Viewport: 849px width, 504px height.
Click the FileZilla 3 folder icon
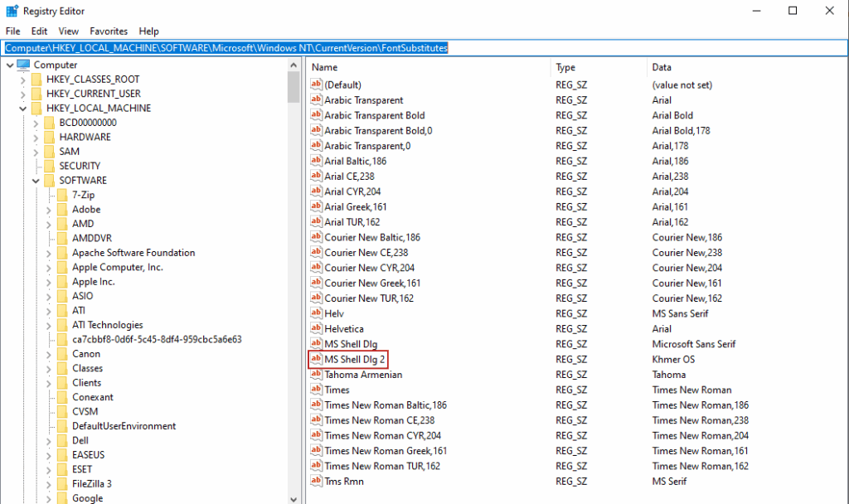coord(62,483)
